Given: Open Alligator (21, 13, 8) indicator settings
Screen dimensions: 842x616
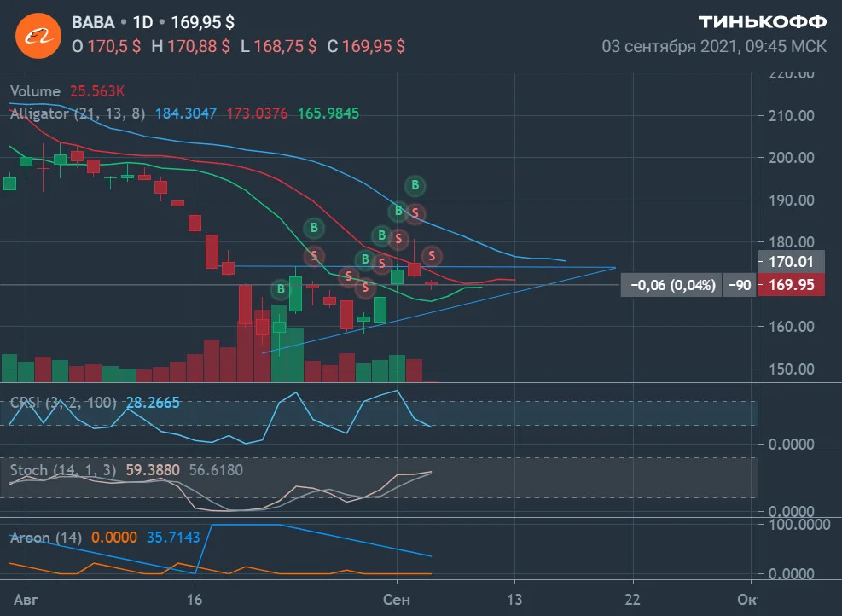Looking at the screenshot, I should (x=78, y=113).
